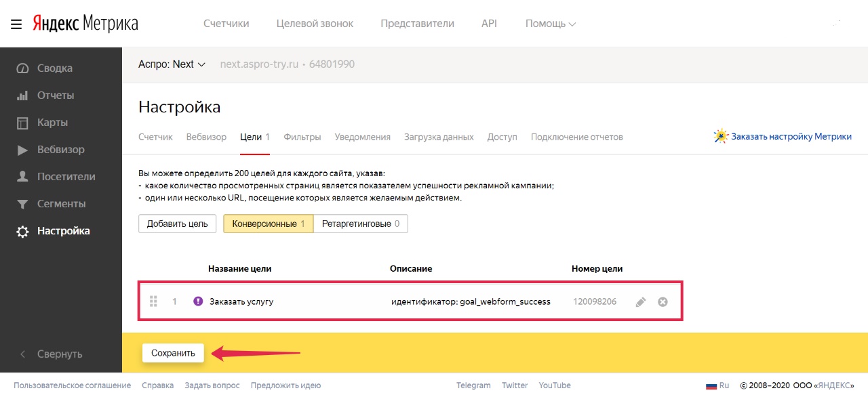Select the Конверсионные goals toggle

(x=269, y=224)
